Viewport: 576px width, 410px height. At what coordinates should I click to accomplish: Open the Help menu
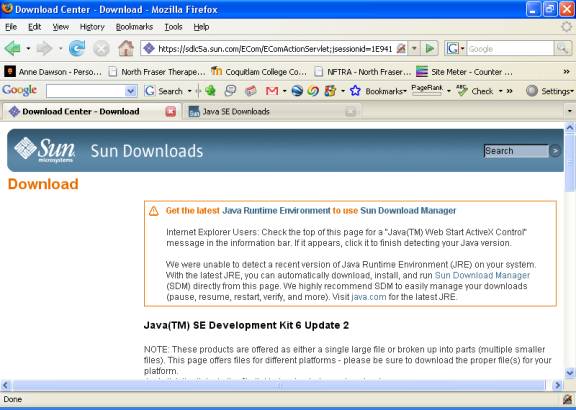coord(201,27)
